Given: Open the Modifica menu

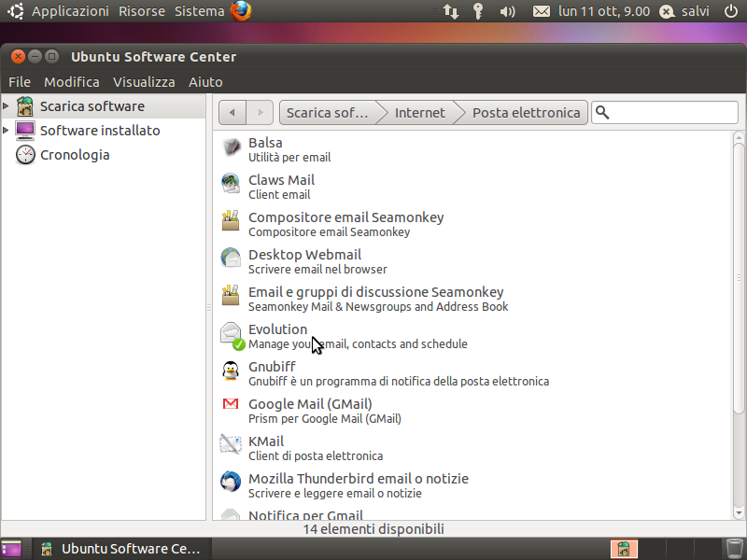Looking at the screenshot, I should click(72, 82).
